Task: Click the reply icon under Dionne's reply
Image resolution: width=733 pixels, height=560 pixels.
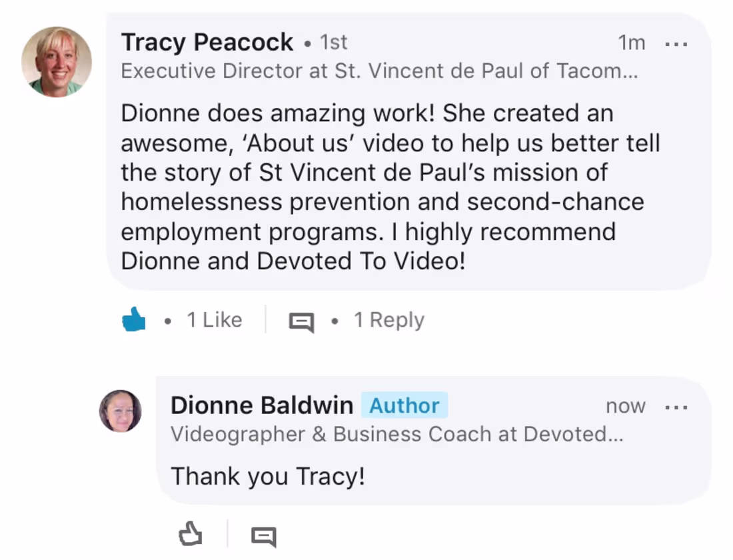Action: (x=264, y=536)
